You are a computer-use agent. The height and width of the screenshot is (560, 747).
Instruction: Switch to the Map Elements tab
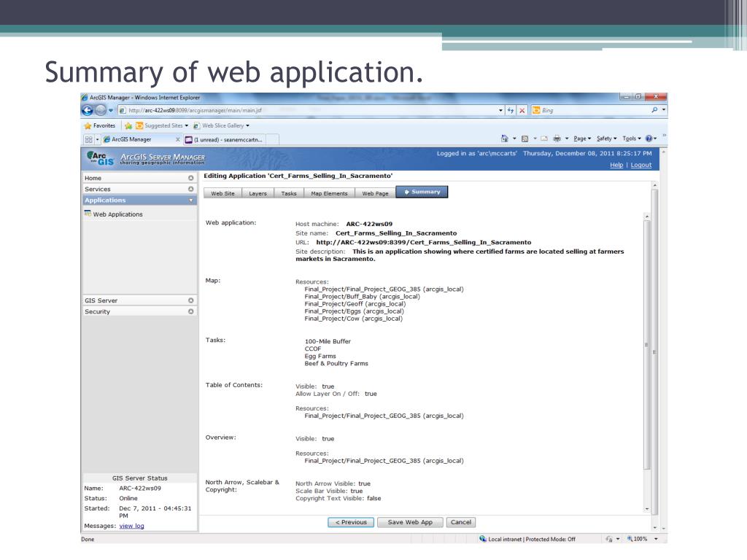tap(329, 193)
